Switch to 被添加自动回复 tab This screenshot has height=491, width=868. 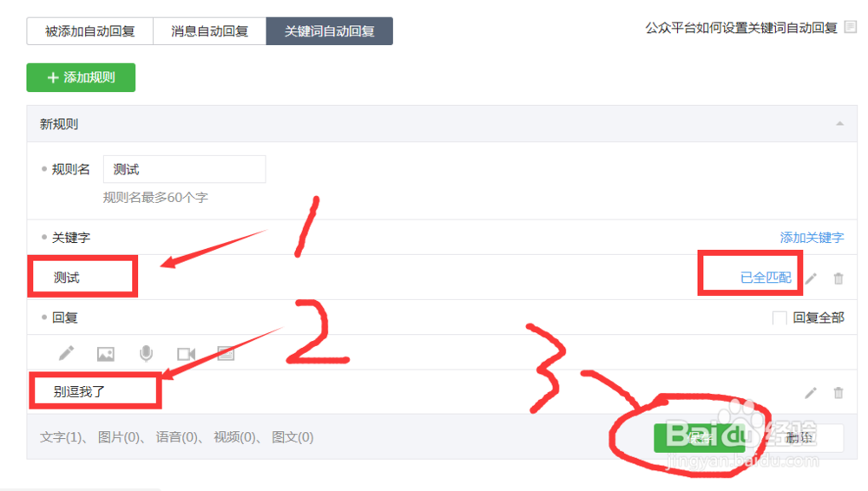point(89,31)
